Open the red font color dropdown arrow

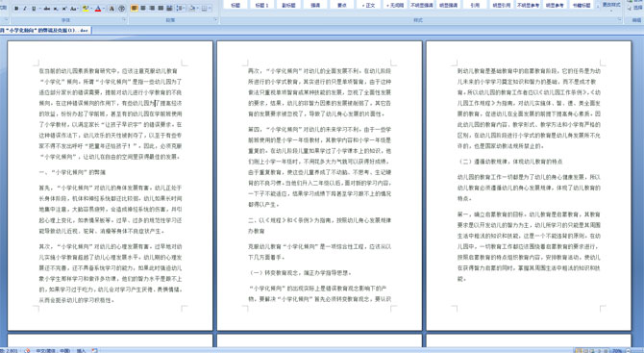104,9
